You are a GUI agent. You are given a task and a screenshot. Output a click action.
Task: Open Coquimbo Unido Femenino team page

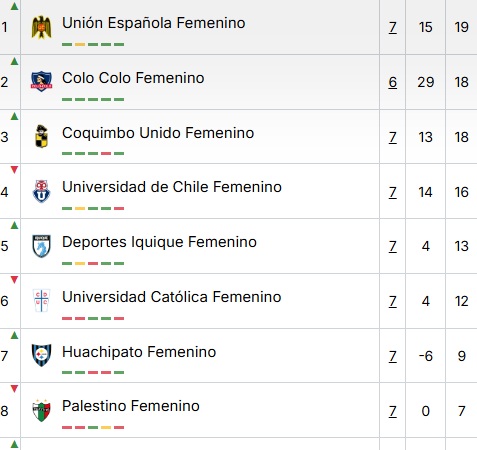point(158,133)
